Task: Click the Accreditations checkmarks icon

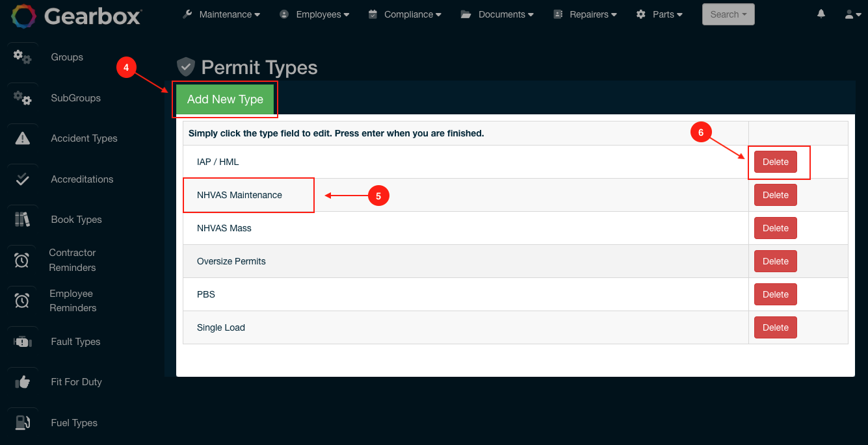Action: [22, 179]
